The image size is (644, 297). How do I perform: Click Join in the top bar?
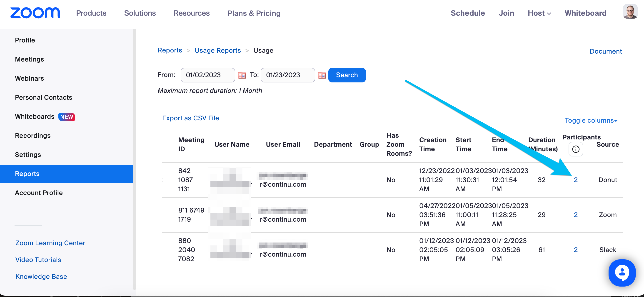(x=506, y=13)
